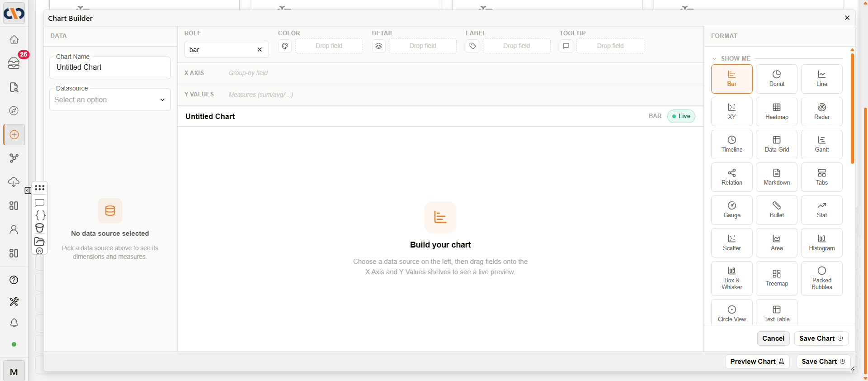Open the help question mark icon
This screenshot has width=868, height=381.
pyautogui.click(x=14, y=280)
